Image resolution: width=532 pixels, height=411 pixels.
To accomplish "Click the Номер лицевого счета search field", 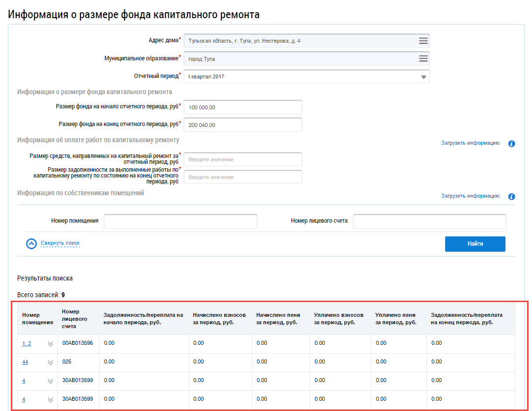I will pos(429,221).
